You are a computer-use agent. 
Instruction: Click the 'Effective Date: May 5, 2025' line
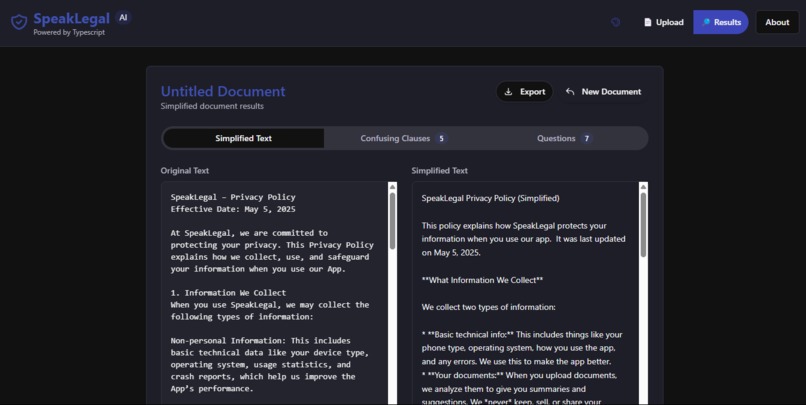point(233,209)
